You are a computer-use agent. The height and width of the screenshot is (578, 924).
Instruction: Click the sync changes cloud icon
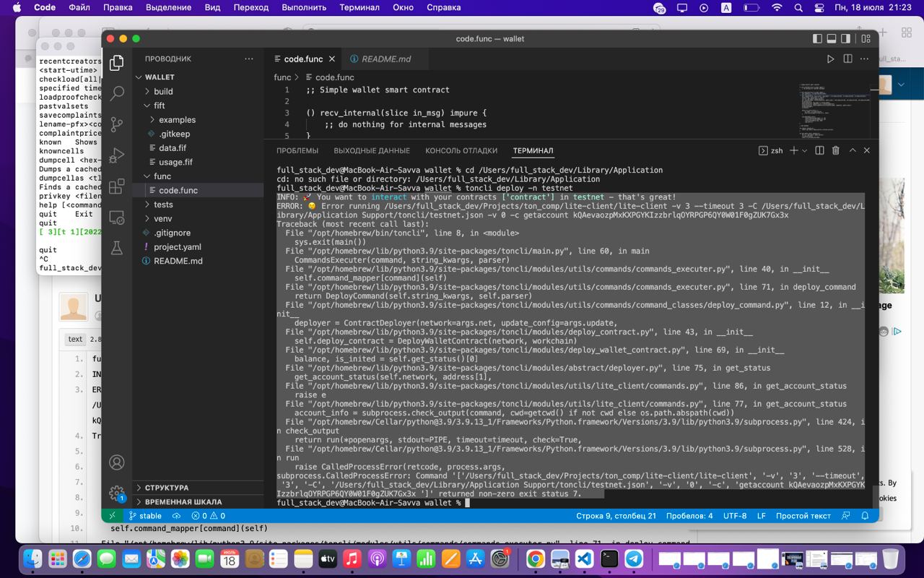tap(176, 516)
